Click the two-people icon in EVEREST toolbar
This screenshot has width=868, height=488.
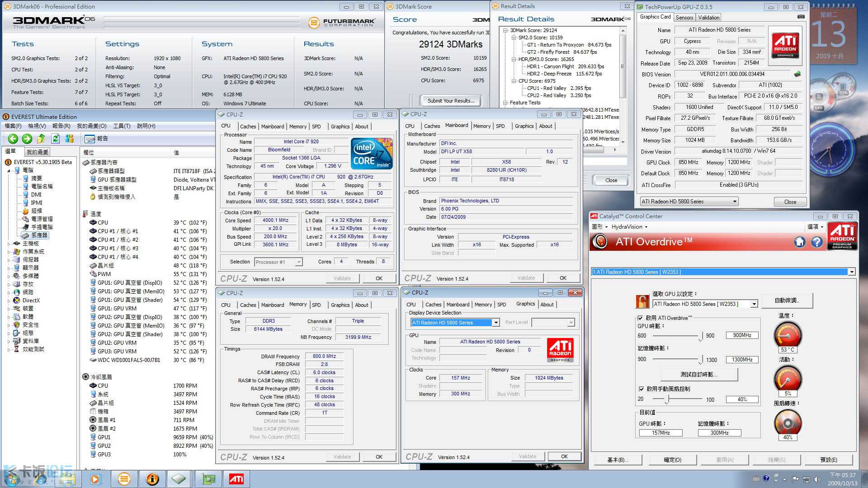point(69,139)
